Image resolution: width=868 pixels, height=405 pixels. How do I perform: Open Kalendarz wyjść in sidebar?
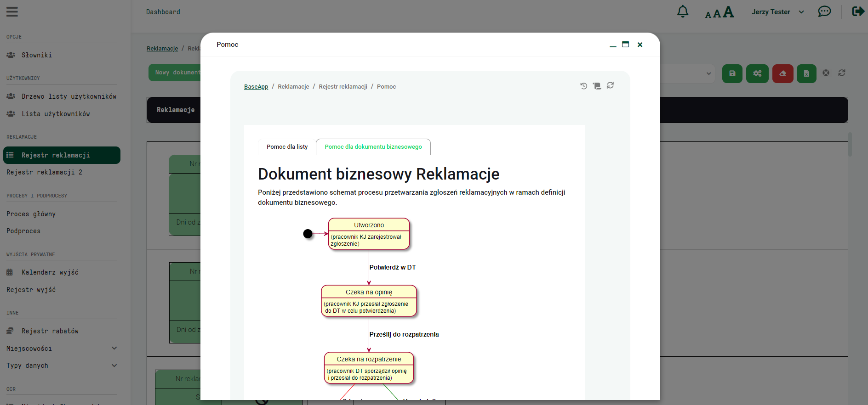(x=50, y=272)
